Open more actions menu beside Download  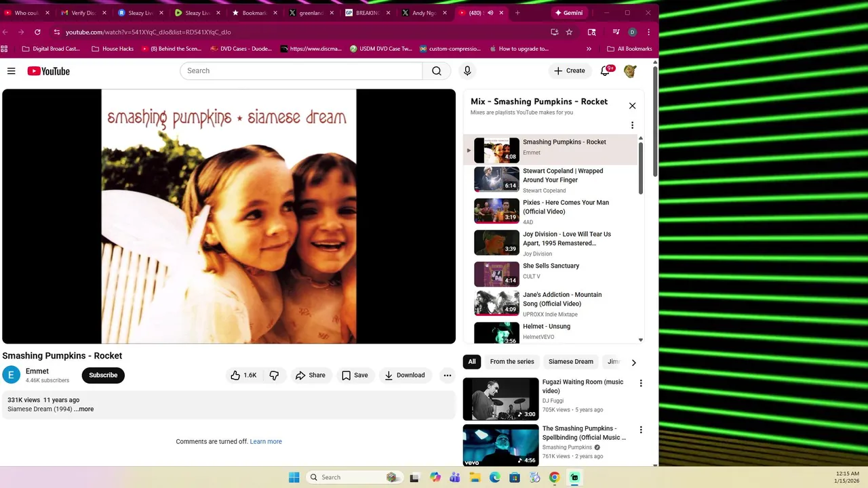tap(447, 375)
